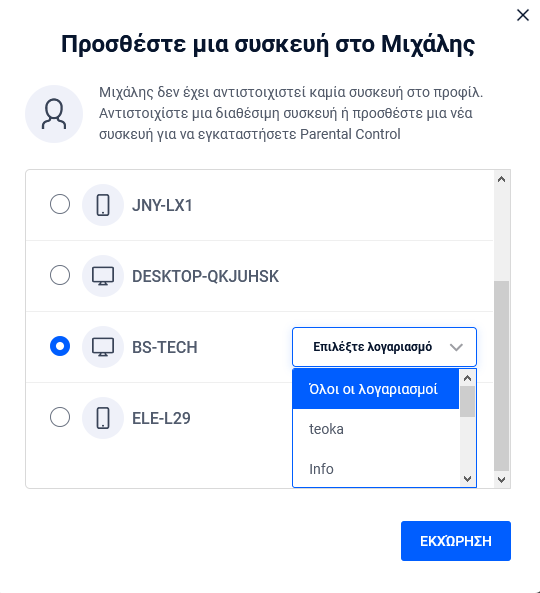Screen dimensions: 540x593
Task: Click account list scroll down arrow
Action: click(x=467, y=479)
